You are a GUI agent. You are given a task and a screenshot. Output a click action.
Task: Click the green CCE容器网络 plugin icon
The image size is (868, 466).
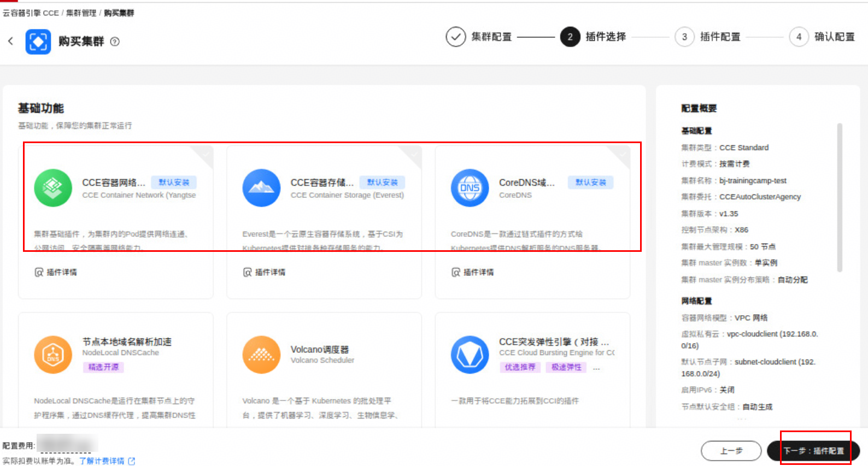point(53,188)
